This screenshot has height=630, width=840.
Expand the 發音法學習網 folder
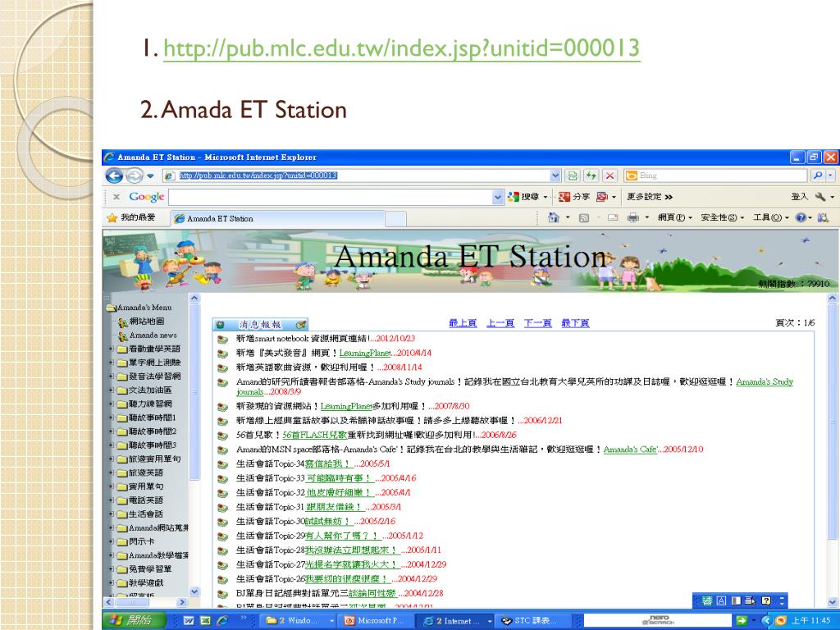[x=112, y=376]
